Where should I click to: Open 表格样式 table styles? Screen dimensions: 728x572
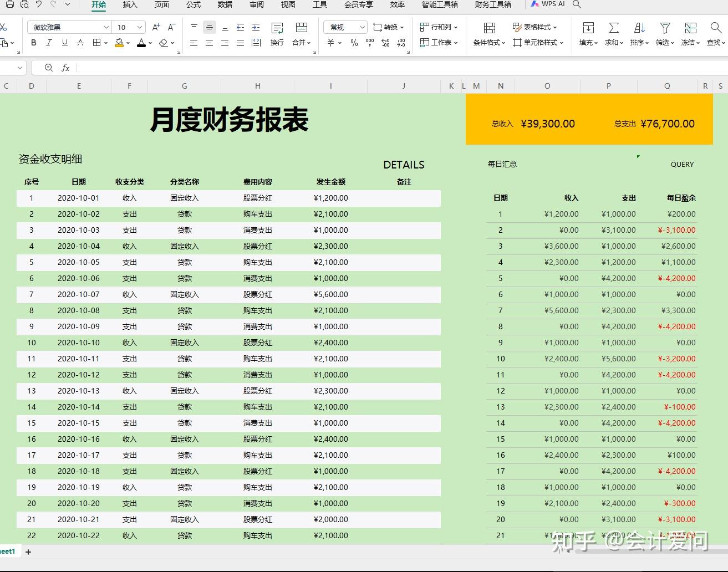534,27
